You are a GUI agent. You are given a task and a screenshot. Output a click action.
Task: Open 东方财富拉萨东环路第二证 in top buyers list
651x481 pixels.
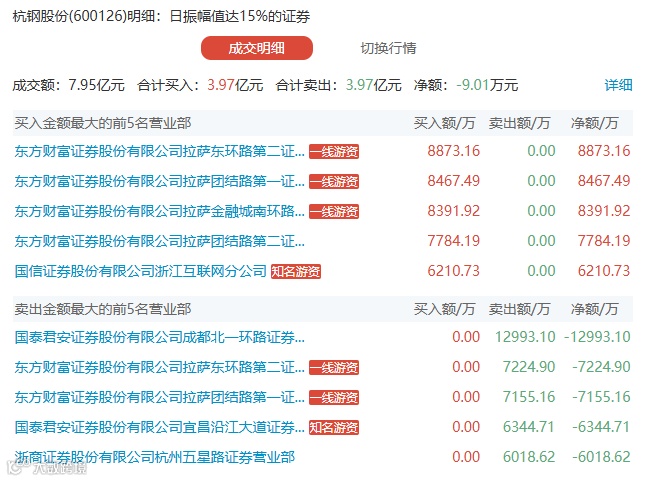(x=159, y=151)
